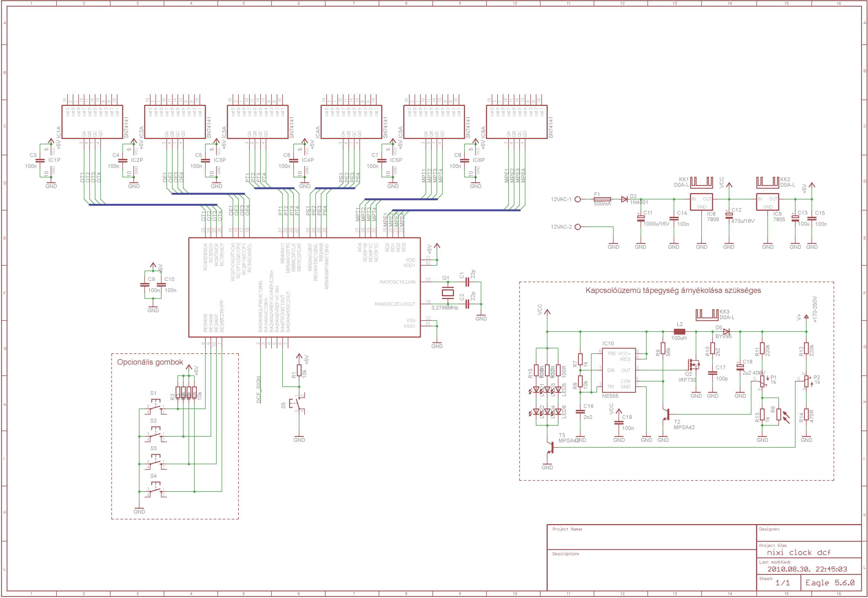The image size is (868, 598).
Task: Click the S5 pushbutton switch symbol
Action: coord(298,403)
